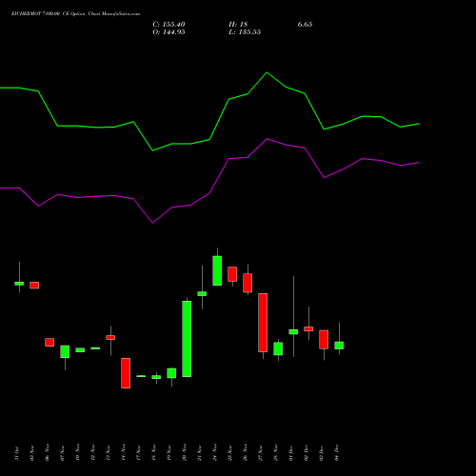
Task: Click the "17 Nov" date label on the axis
Action: (139, 453)
